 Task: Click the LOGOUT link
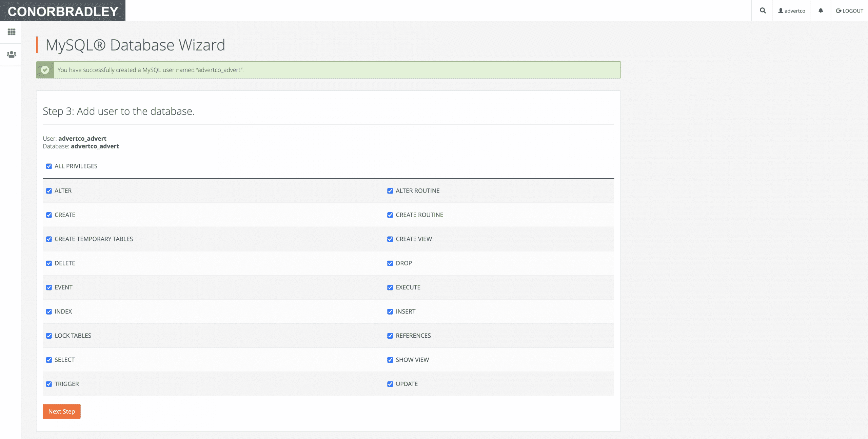(850, 11)
